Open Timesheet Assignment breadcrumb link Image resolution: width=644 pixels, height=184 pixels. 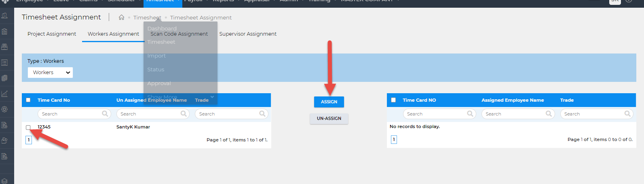point(201,17)
